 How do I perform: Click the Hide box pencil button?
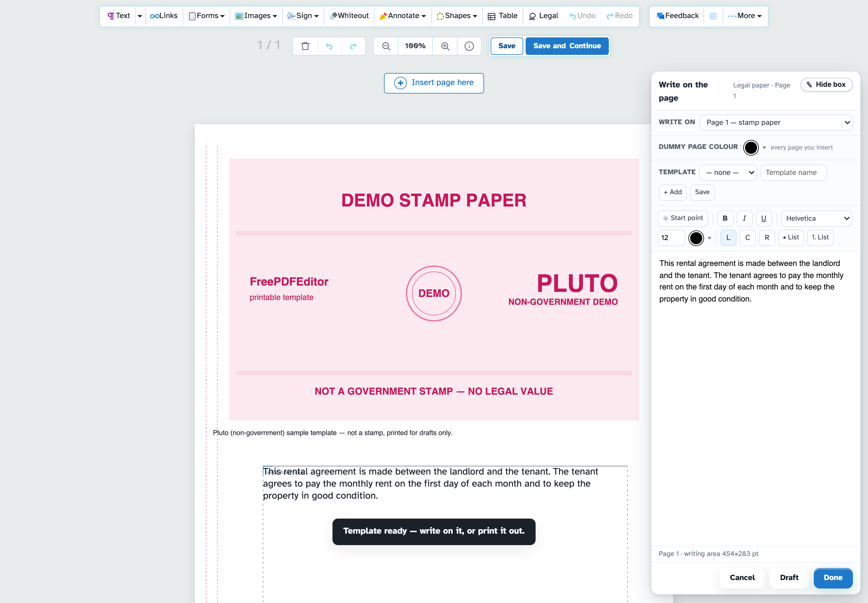[826, 85]
